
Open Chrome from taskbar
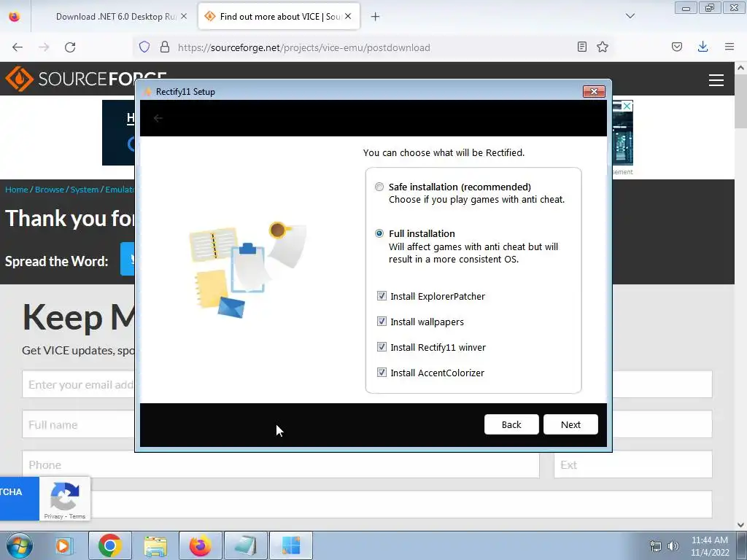pos(110,545)
